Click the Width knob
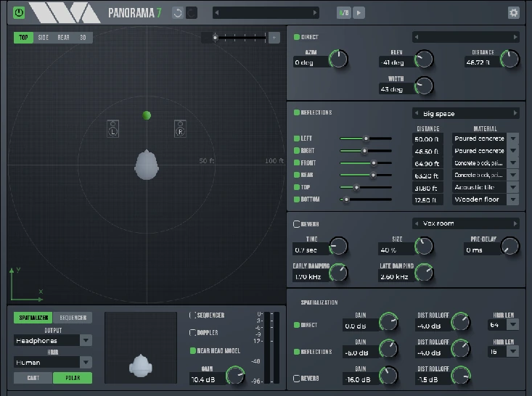Image resolution: width=532 pixels, height=396 pixels. 424,86
